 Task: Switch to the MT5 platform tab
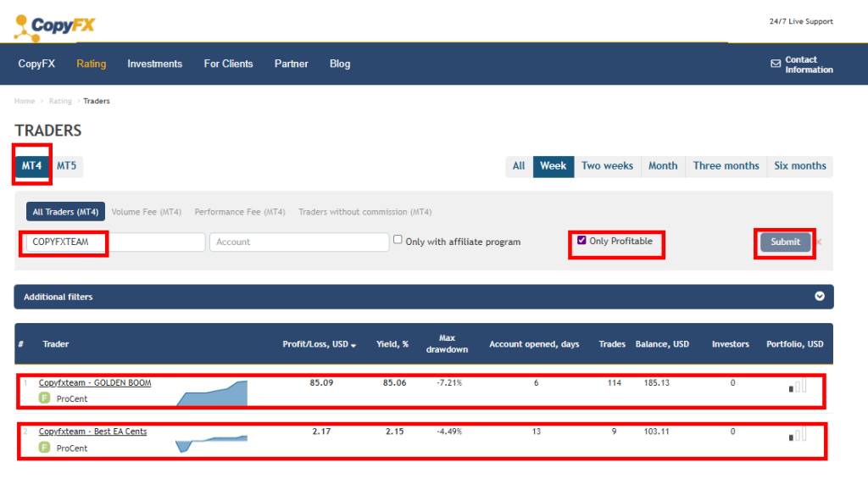tap(66, 165)
